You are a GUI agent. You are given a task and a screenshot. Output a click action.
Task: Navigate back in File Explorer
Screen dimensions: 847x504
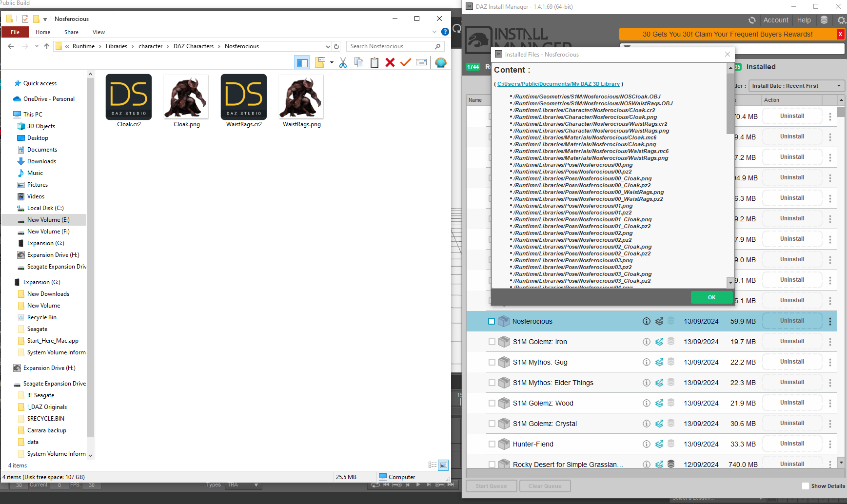point(11,46)
